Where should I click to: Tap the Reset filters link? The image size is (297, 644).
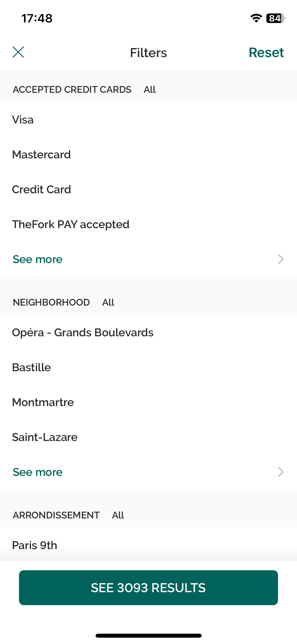pos(266,52)
